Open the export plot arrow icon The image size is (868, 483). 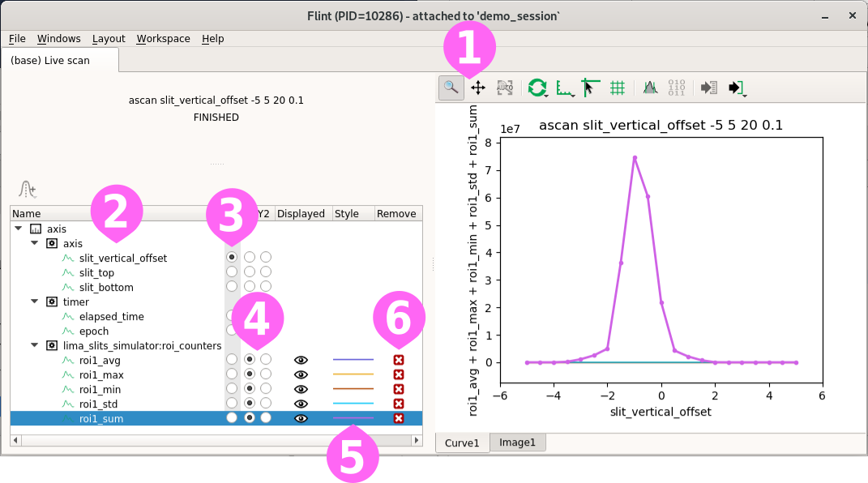[735, 88]
